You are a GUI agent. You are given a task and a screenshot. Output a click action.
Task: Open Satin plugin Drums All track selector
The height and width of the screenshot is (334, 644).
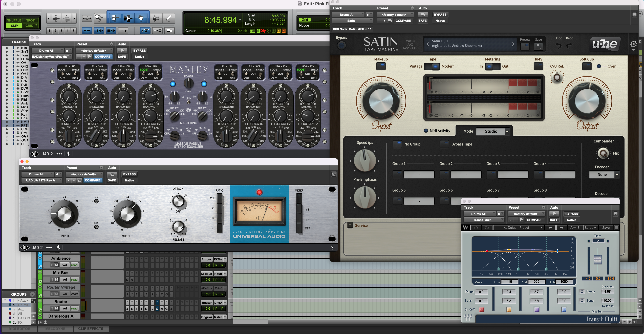pyautogui.click(x=348, y=14)
